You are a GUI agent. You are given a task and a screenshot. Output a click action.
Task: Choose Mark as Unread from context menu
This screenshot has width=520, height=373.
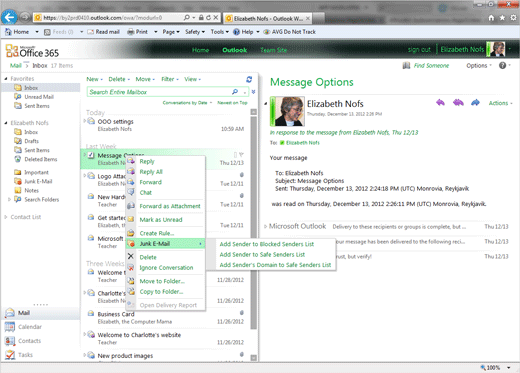[x=161, y=220]
